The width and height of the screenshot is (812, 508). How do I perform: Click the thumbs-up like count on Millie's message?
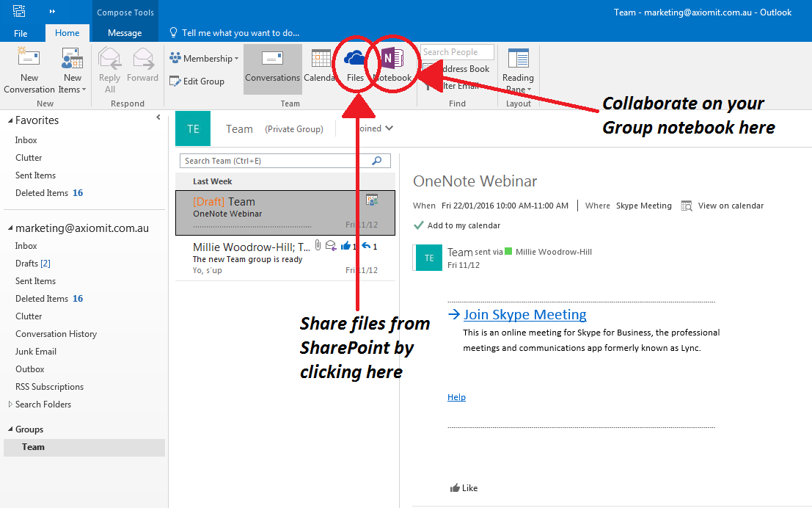point(348,246)
